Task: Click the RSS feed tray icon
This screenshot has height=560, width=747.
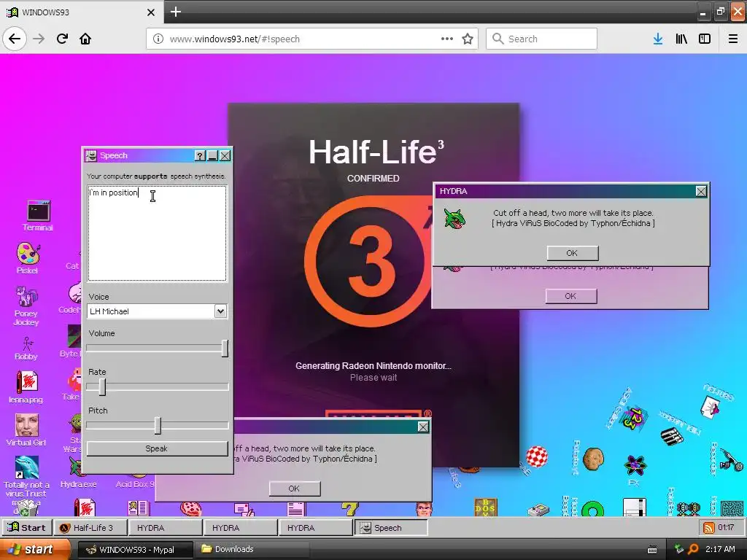Action: pos(709,528)
